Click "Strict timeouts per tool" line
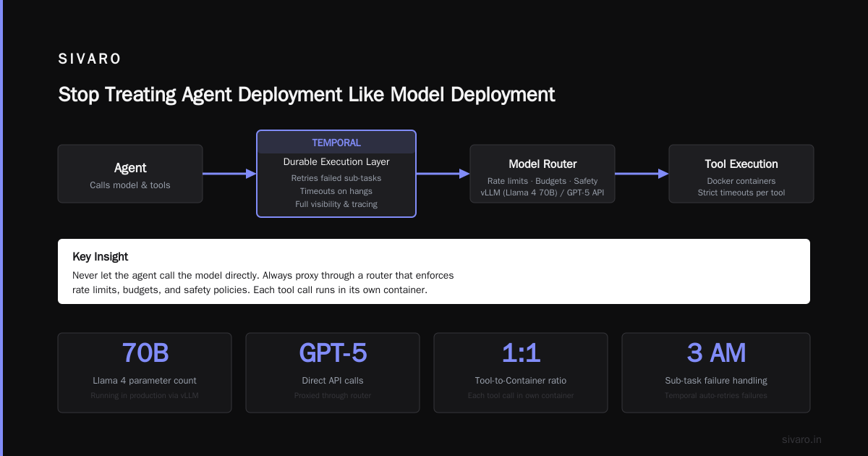 741,193
